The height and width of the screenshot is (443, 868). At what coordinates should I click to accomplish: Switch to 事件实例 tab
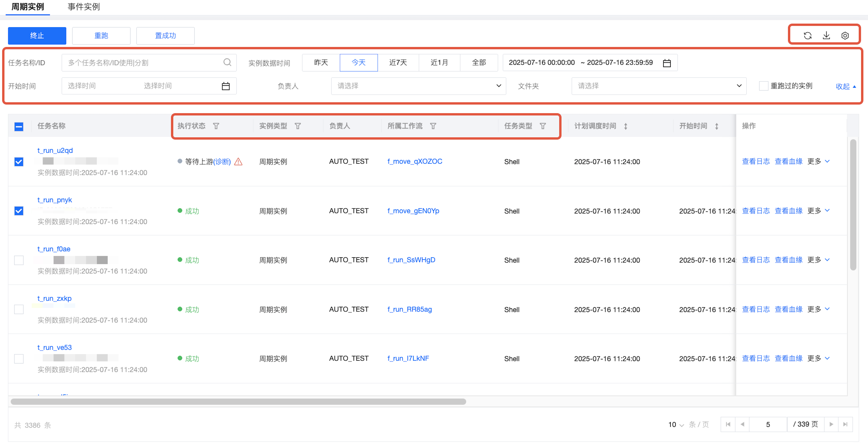pyautogui.click(x=84, y=7)
